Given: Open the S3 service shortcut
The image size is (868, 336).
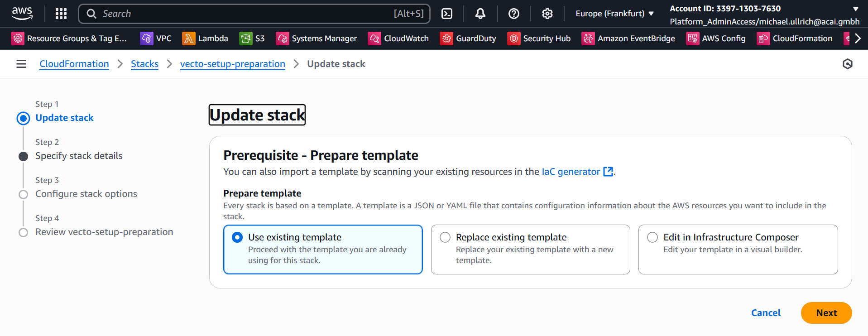Looking at the screenshot, I should (x=252, y=38).
